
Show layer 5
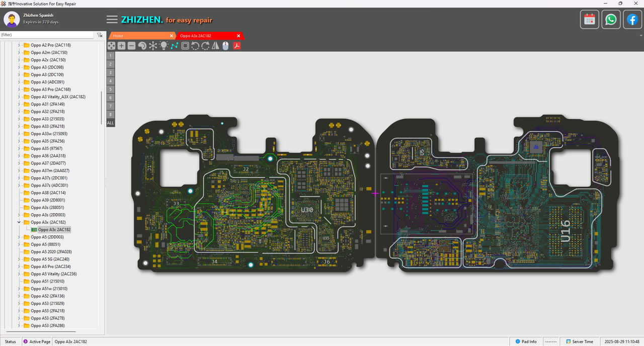coord(110,89)
